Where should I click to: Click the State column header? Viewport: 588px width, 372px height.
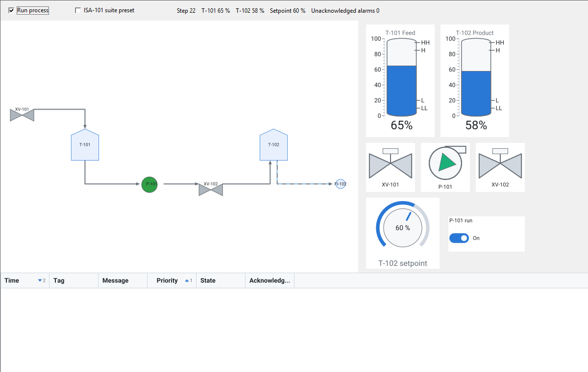coord(221,280)
